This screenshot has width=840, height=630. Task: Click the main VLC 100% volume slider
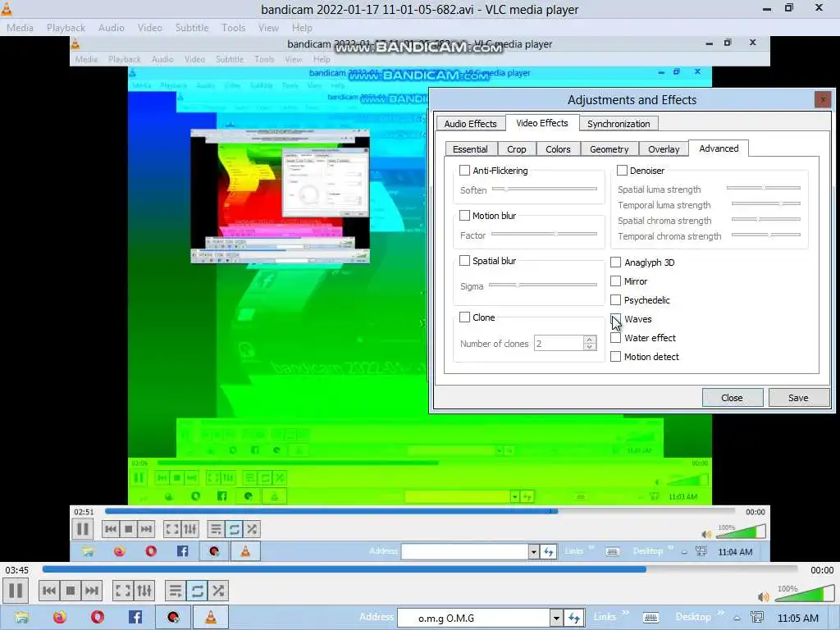(804, 594)
